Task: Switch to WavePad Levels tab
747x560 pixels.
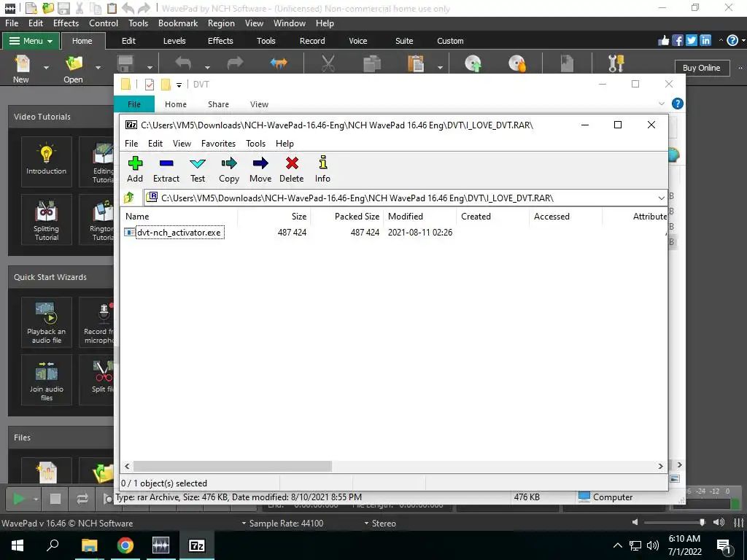Action: coord(174,41)
